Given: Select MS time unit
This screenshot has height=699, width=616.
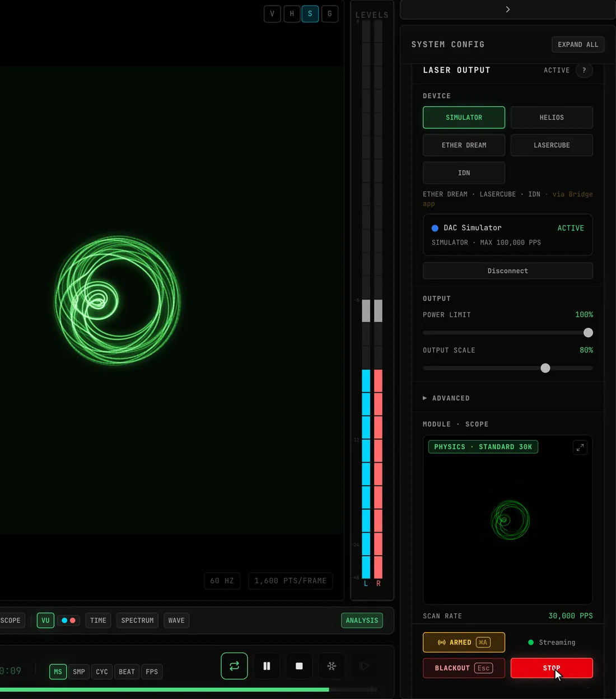Looking at the screenshot, I should pos(58,672).
